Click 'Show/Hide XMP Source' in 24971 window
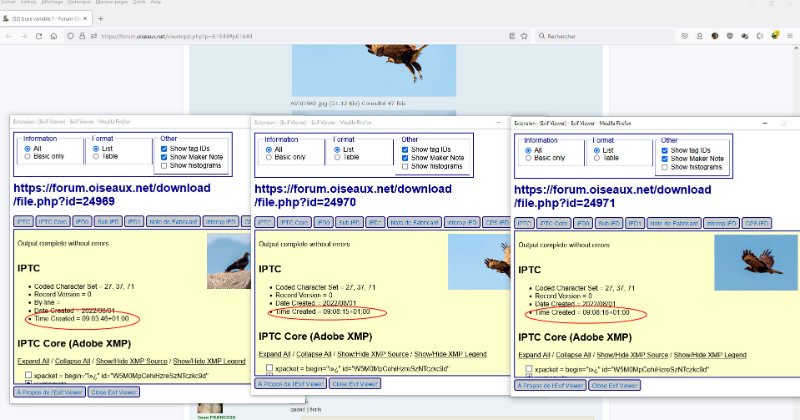The image size is (800, 420). pyautogui.click(x=632, y=355)
